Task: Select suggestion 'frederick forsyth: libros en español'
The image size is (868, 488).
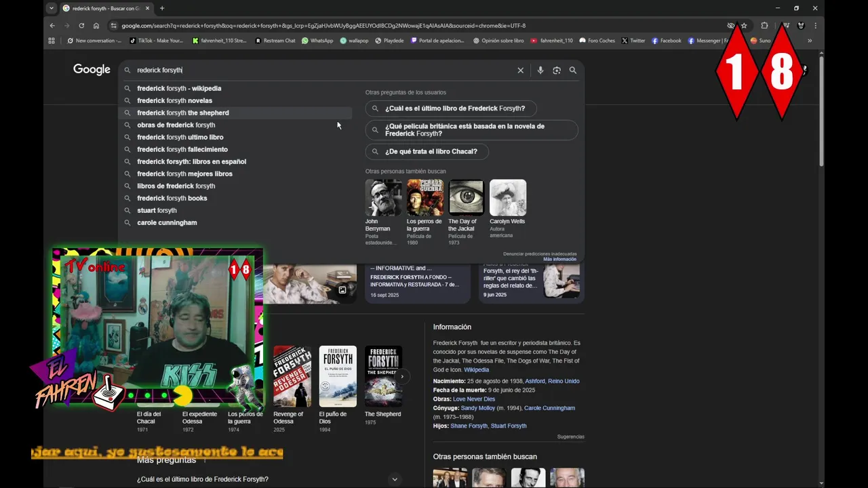Action: 235,161
